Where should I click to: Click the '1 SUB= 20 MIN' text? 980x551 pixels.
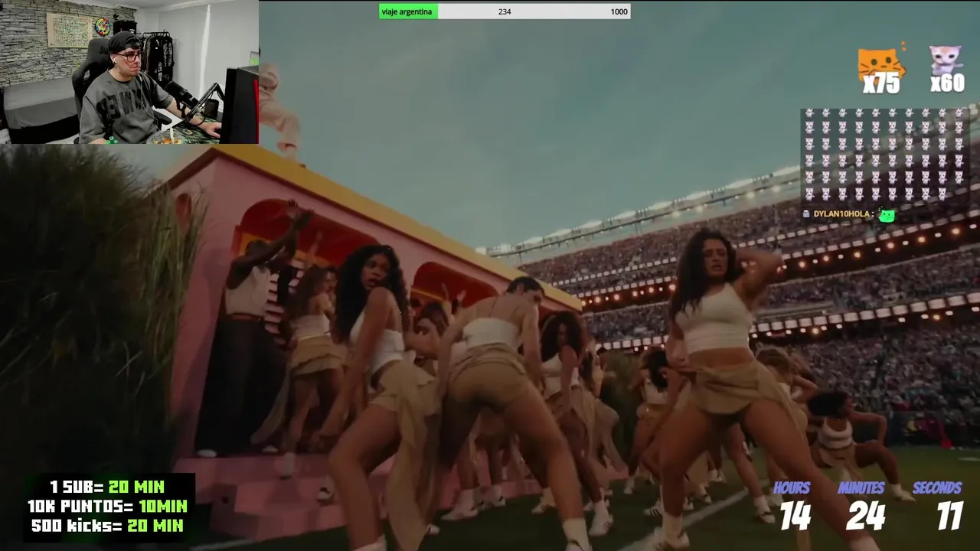(106, 487)
